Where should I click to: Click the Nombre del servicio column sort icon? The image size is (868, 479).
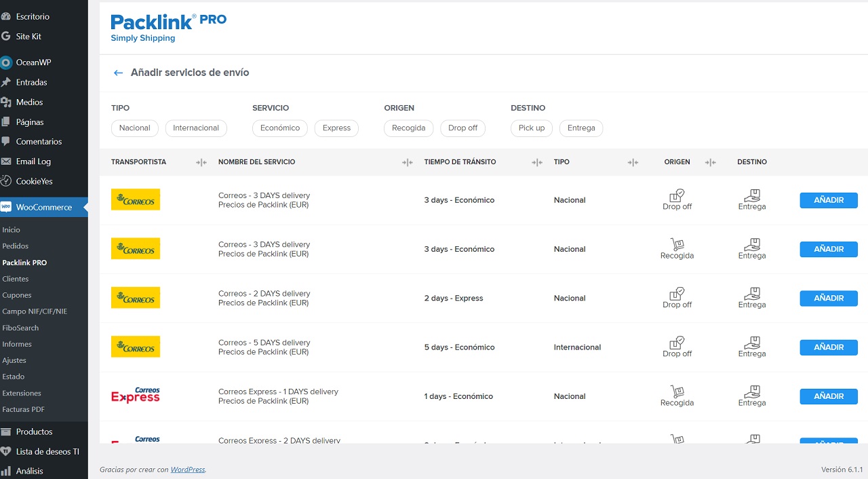(x=407, y=162)
